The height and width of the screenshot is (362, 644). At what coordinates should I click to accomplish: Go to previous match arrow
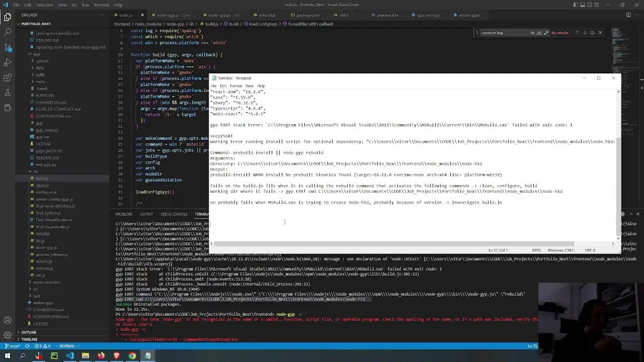(x=577, y=33)
